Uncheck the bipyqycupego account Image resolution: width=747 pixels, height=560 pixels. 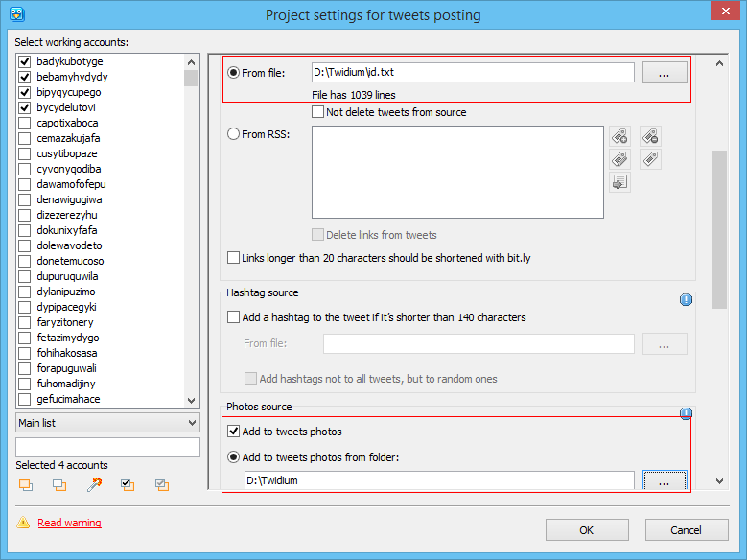tap(24, 92)
